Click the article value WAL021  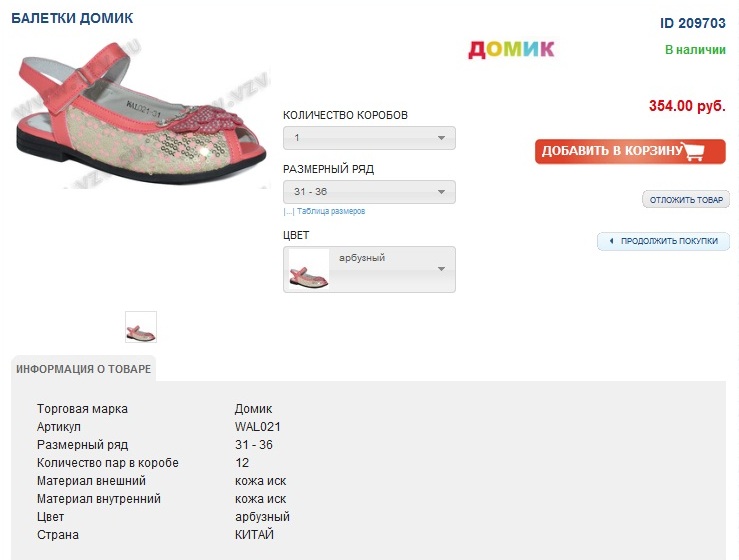click(257, 427)
